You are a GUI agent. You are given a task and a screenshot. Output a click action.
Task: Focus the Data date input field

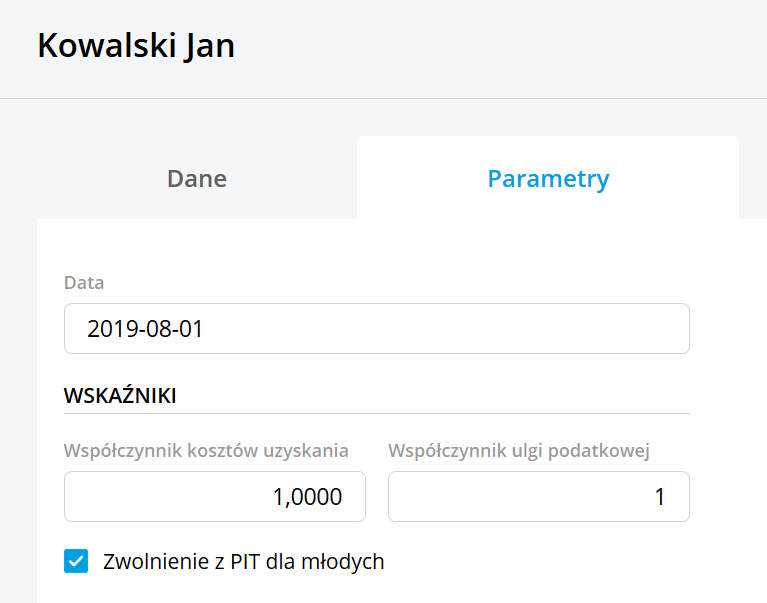(x=376, y=328)
